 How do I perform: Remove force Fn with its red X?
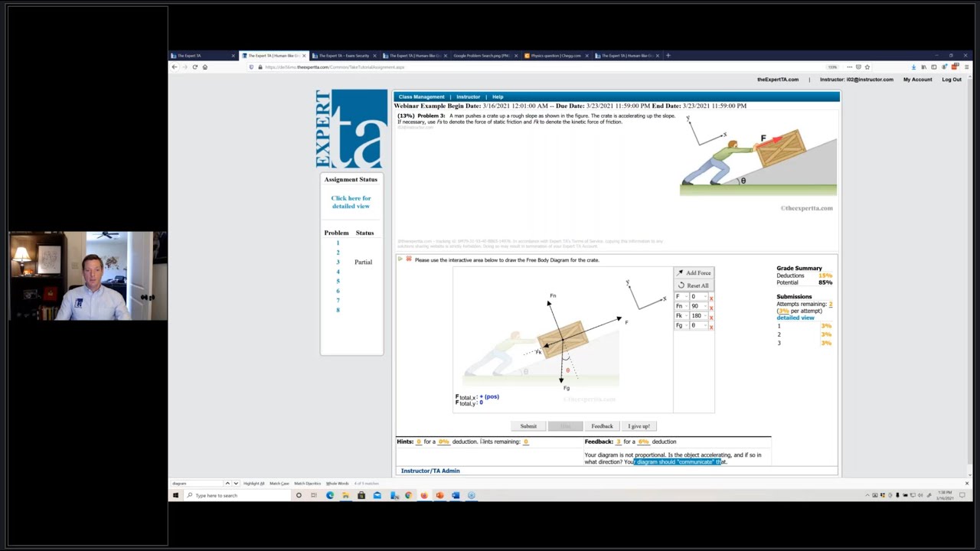click(x=711, y=308)
